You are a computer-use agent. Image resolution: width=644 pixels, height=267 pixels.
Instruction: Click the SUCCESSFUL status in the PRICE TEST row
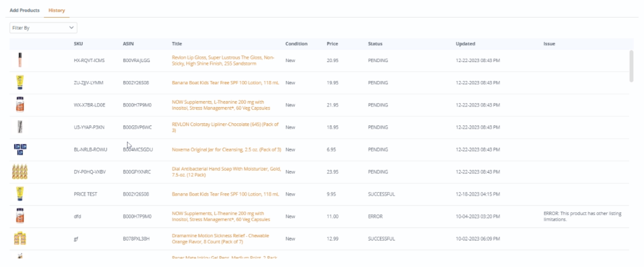tap(382, 194)
